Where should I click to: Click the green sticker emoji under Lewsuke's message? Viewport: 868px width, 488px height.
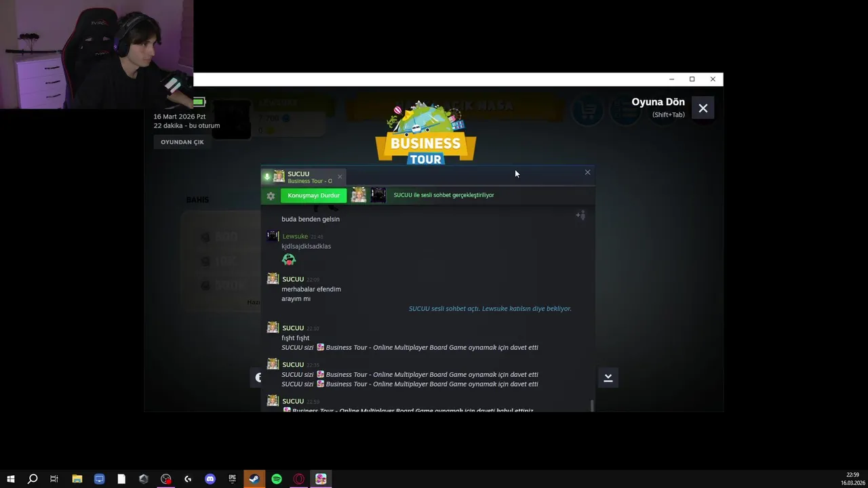point(289,259)
